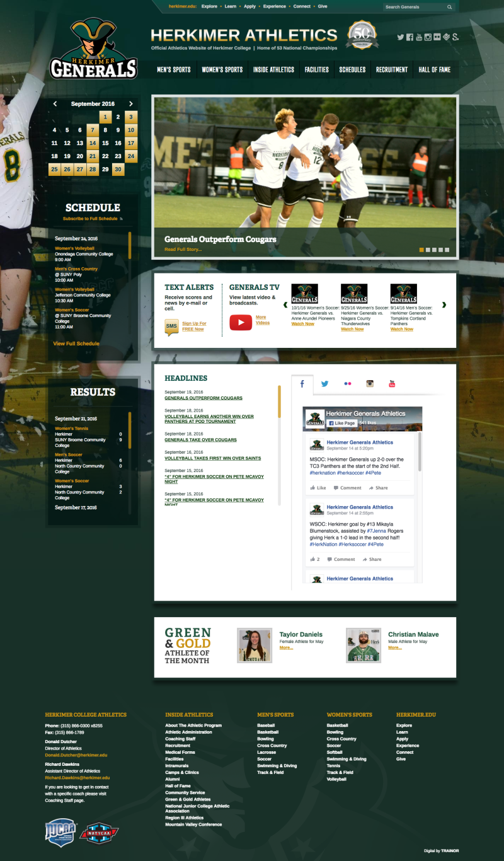504x861 pixels.
Task: Click the Twitter icon in the header
Action: click(400, 37)
